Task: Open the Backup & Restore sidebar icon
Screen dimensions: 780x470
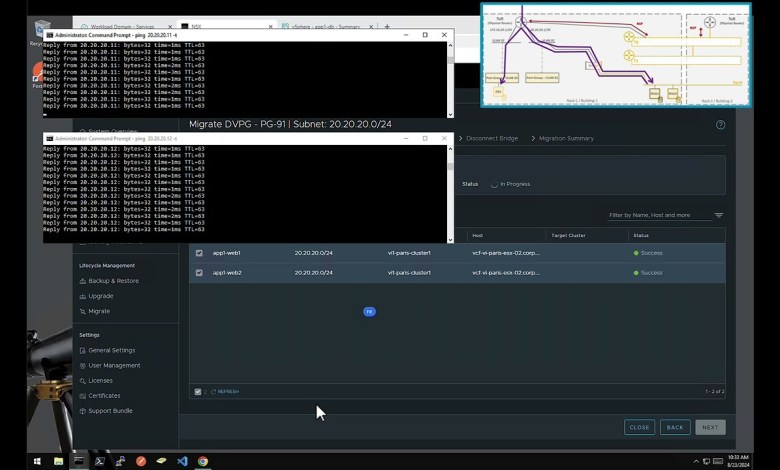Action: pyautogui.click(x=83, y=281)
